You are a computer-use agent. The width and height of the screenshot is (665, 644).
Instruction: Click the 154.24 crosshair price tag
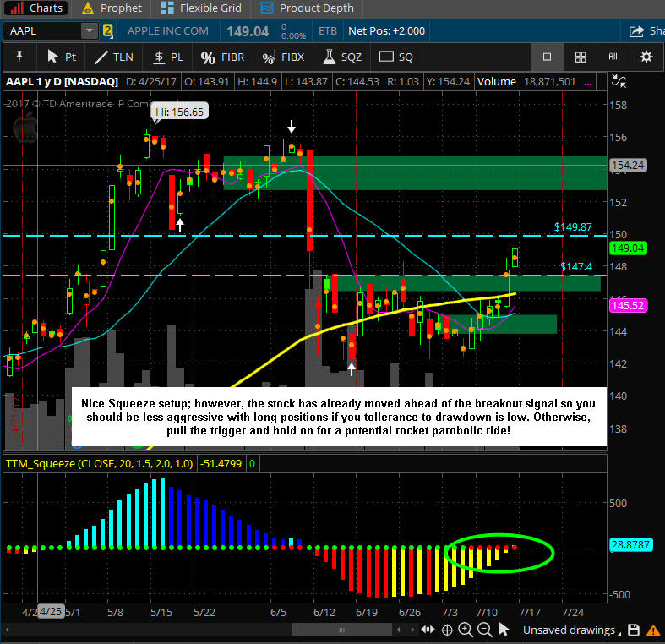[628, 165]
